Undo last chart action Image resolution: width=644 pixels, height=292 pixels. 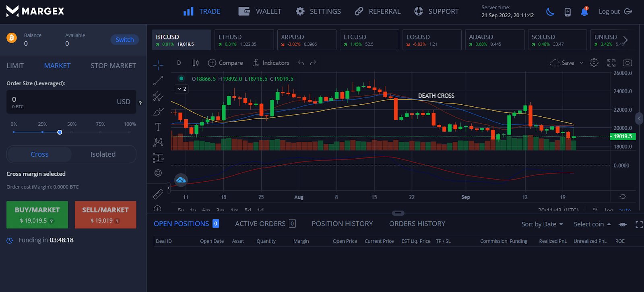coord(301,63)
